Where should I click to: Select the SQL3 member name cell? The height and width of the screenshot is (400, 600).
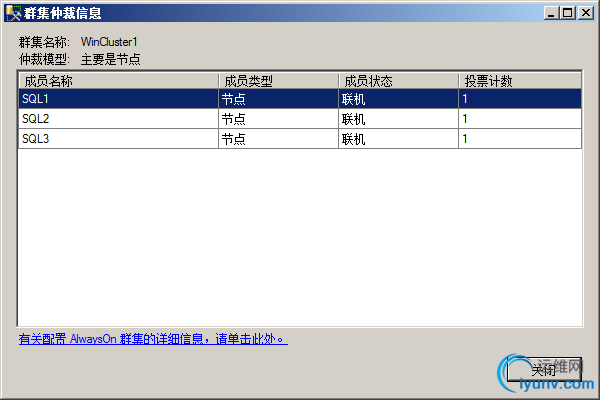(x=118, y=139)
